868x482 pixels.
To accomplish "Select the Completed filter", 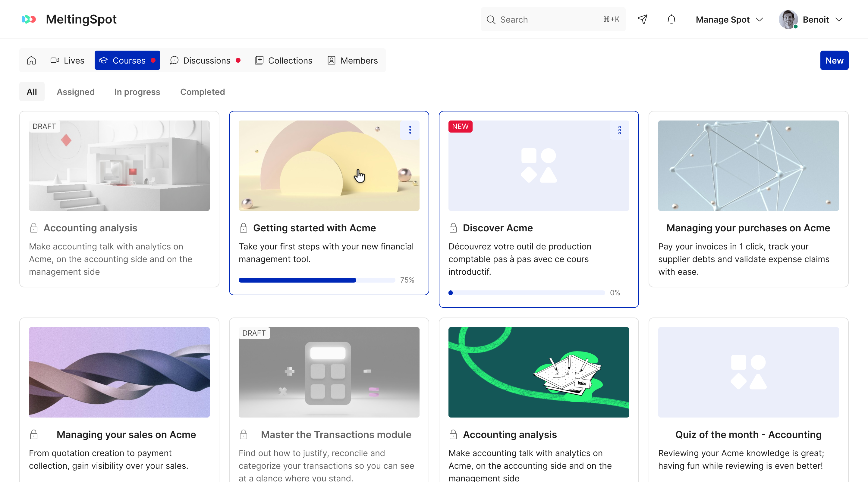I will pos(202,92).
